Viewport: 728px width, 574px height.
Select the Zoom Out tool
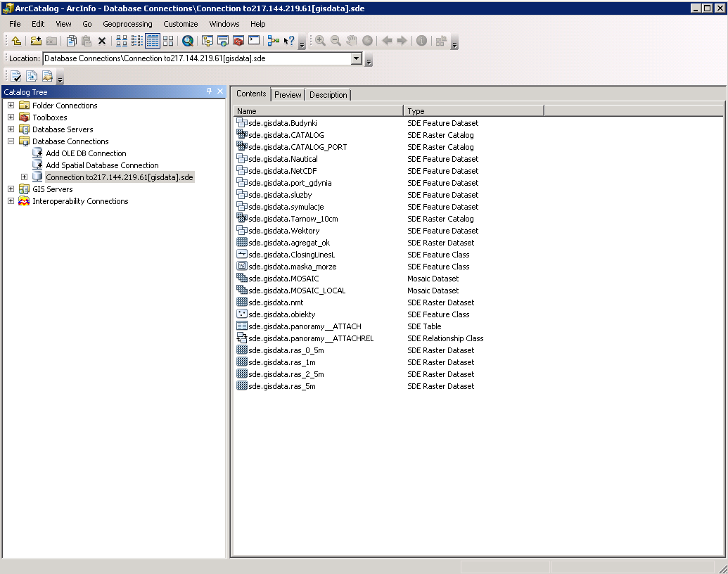pos(336,41)
